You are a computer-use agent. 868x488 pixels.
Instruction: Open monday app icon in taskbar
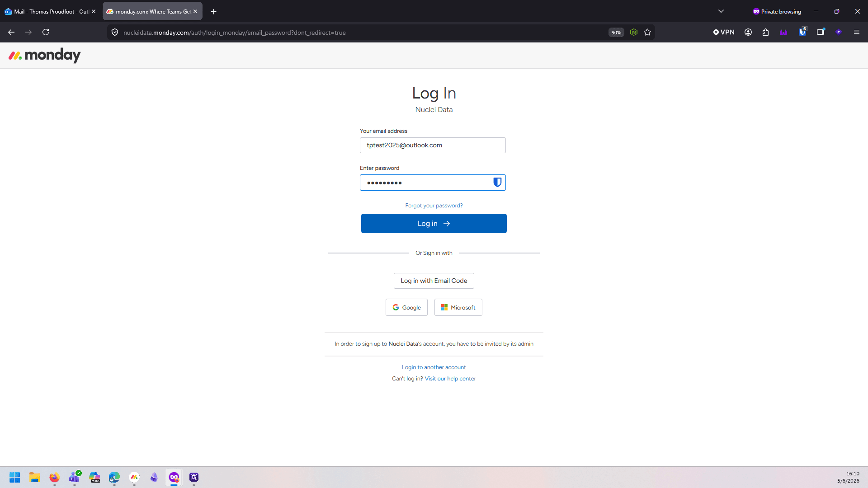(x=134, y=477)
